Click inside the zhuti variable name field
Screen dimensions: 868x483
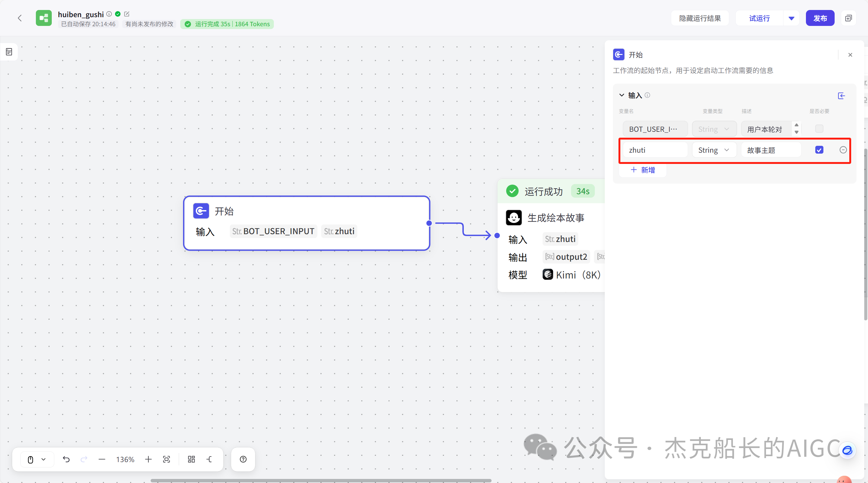click(654, 150)
